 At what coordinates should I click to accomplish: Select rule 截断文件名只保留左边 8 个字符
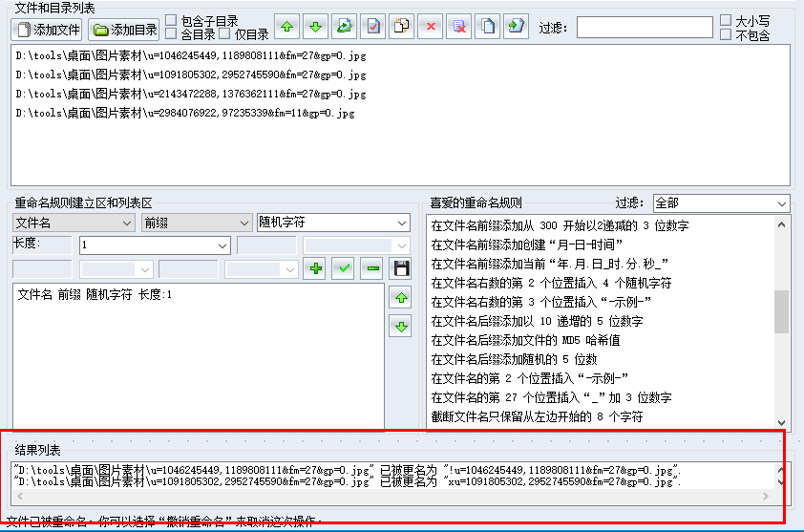(x=537, y=416)
